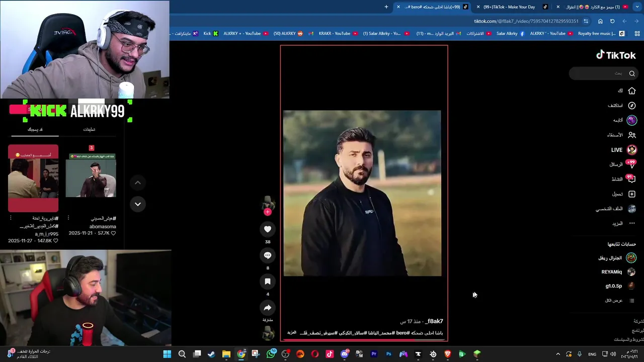This screenshot has width=644, height=362.
Task: Like the video with heart icon
Action: (268, 229)
